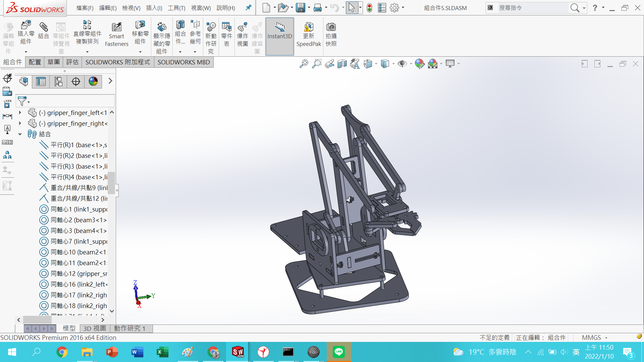Switch to the 動作研究 1 tab
Screen dimensions: 644x362
point(129,328)
